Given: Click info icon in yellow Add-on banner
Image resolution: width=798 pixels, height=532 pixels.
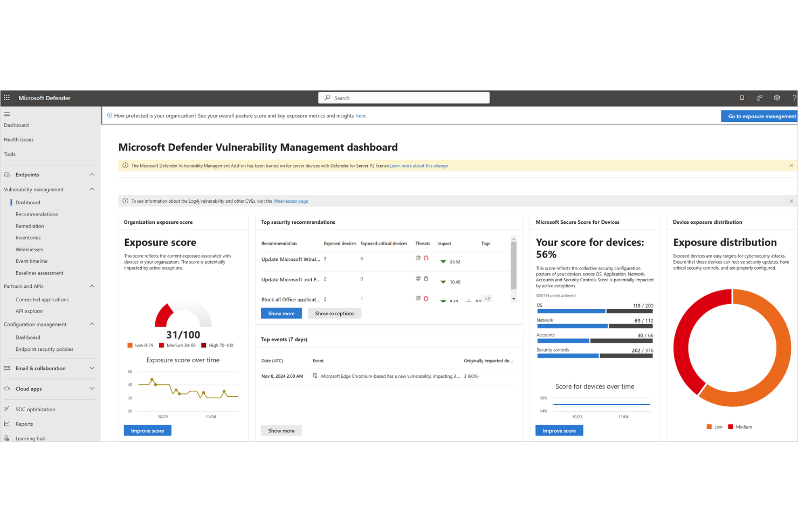Looking at the screenshot, I should coord(126,165).
